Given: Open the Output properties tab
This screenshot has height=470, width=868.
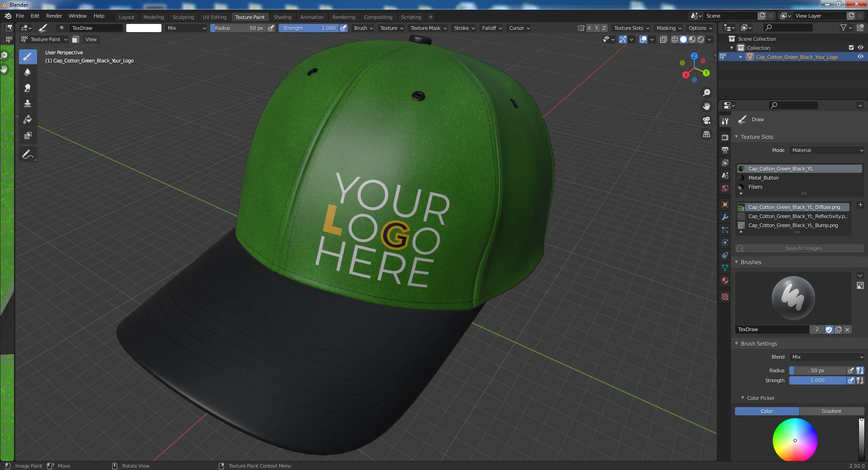Looking at the screenshot, I should (725, 150).
